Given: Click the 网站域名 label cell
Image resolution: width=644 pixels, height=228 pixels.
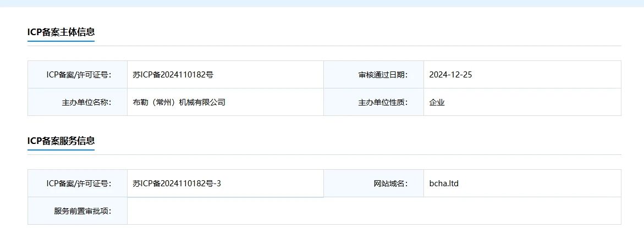Looking at the screenshot, I should click(x=374, y=183).
